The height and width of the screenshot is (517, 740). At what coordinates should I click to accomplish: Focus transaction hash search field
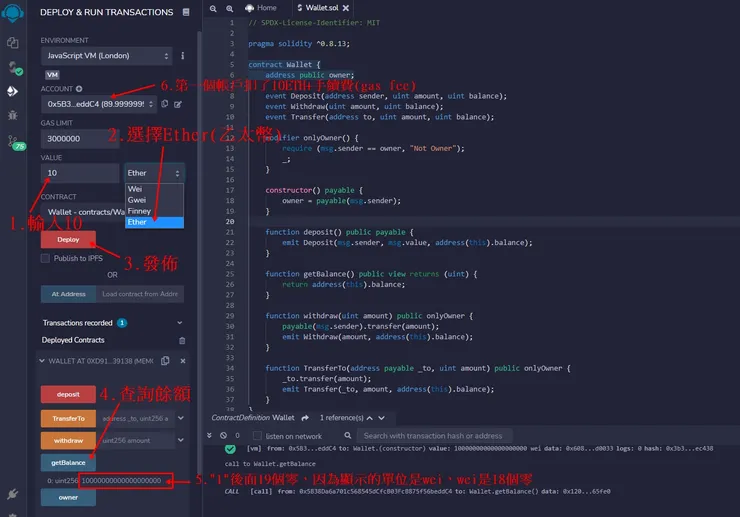(x=434, y=436)
